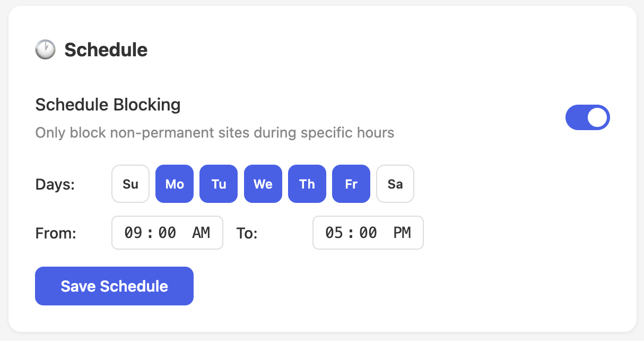644x341 pixels.
Task: Disable Thursday blocking day
Action: click(x=307, y=183)
